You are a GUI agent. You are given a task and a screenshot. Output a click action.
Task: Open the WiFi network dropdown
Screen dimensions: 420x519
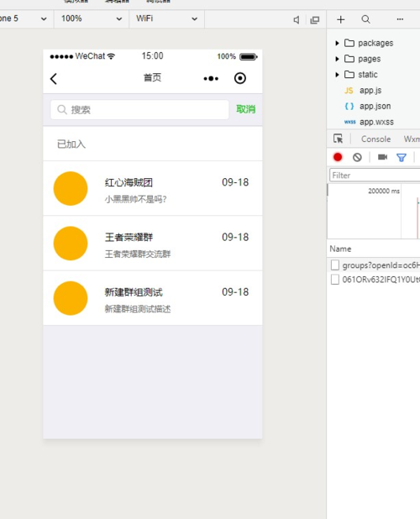(166, 18)
